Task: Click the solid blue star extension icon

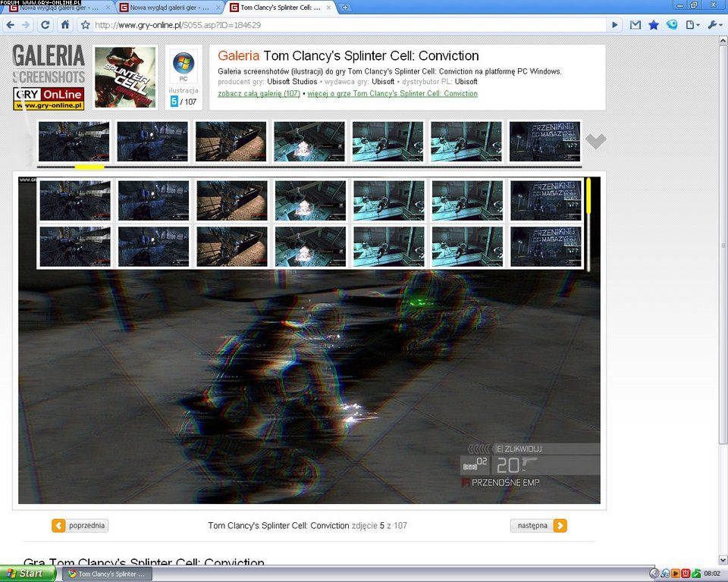Action: 654,25
